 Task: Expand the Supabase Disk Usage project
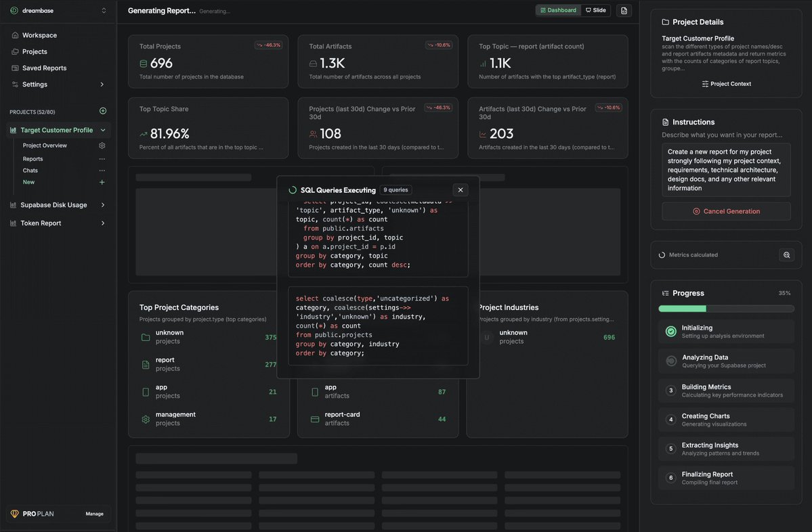tap(102, 205)
